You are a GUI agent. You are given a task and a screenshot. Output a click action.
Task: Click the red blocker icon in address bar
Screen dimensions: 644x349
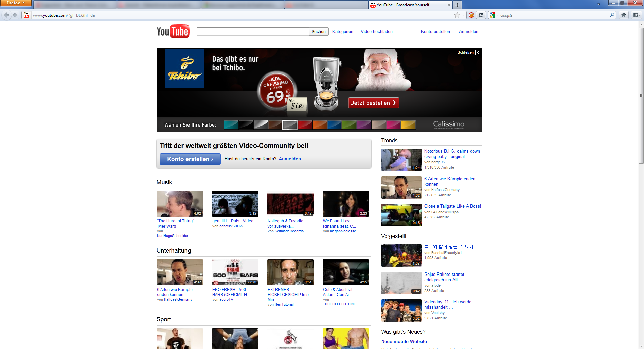tap(471, 15)
